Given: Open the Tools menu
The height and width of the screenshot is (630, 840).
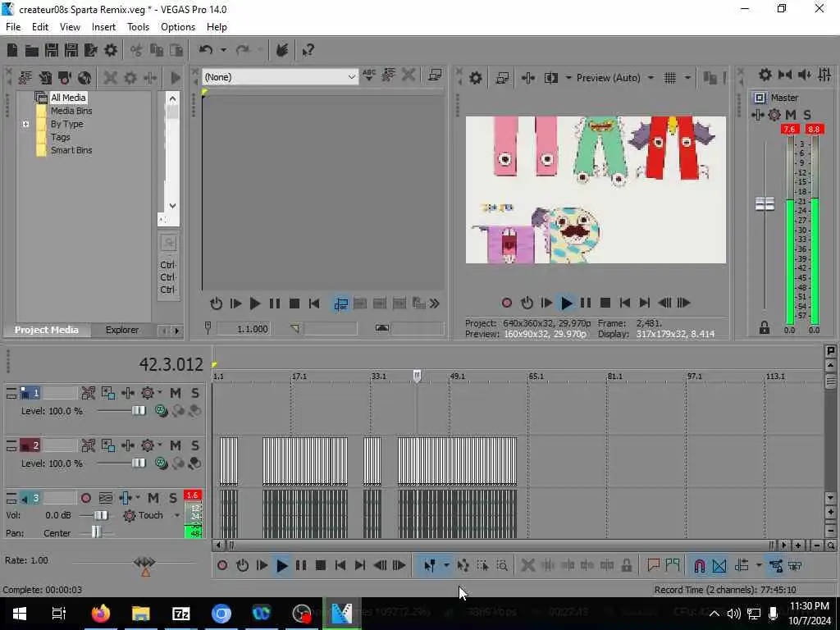Looking at the screenshot, I should 138,27.
